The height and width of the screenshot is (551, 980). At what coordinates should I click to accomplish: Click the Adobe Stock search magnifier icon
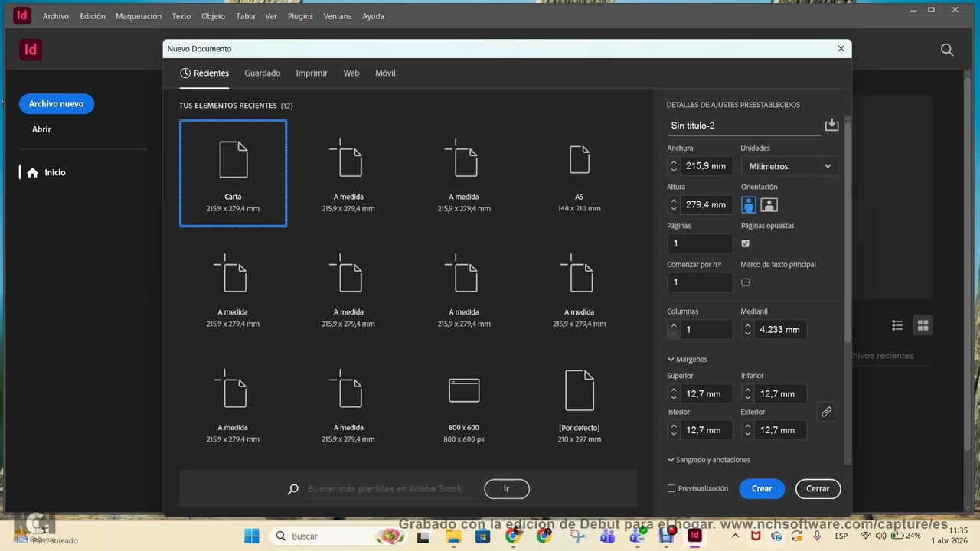pyautogui.click(x=292, y=489)
